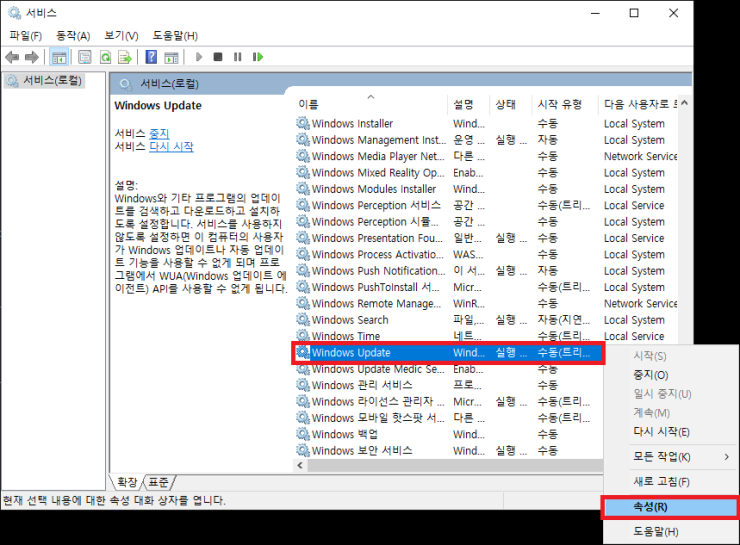Click the Pause Service toolbar icon
The height and width of the screenshot is (545, 740).
[x=238, y=57]
